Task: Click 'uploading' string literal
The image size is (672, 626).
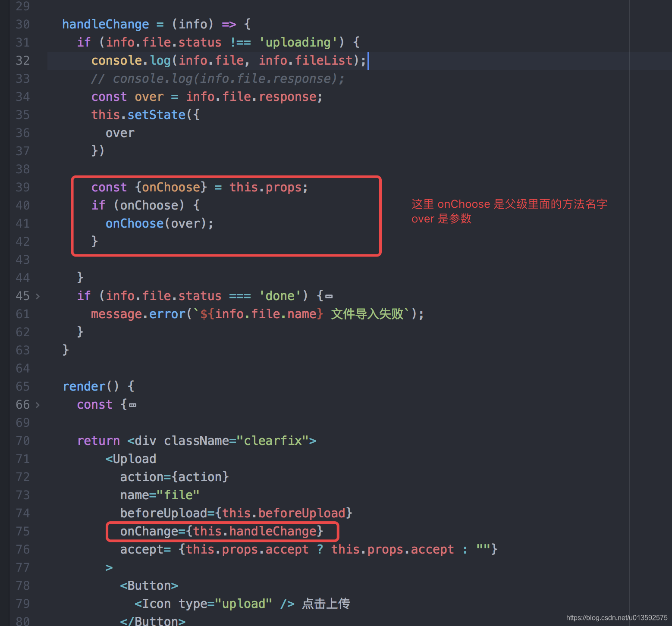Action: (x=298, y=42)
